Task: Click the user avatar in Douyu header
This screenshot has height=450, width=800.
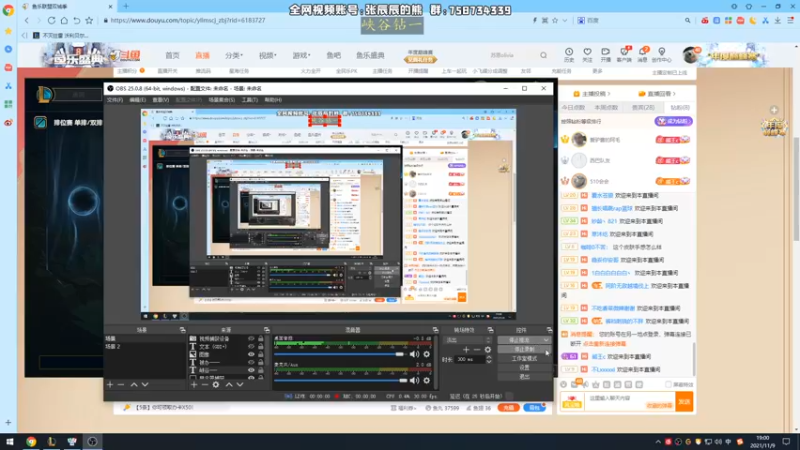Action: click(691, 55)
